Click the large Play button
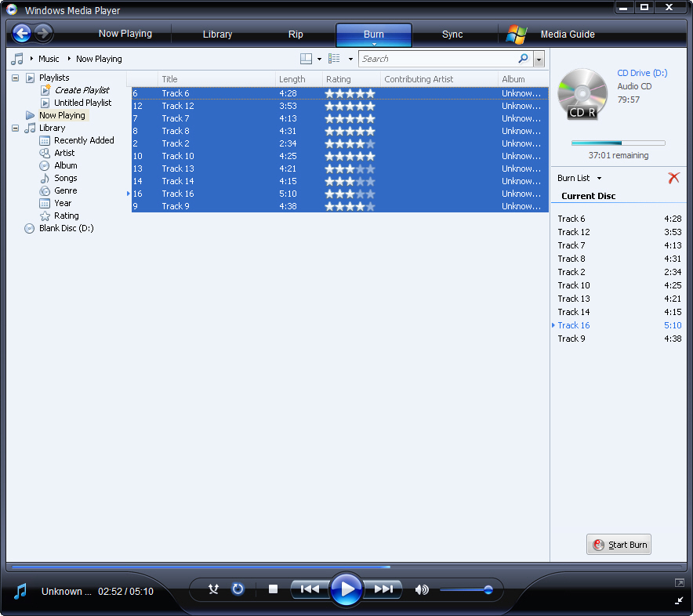This screenshot has width=693, height=616. pyautogui.click(x=346, y=589)
